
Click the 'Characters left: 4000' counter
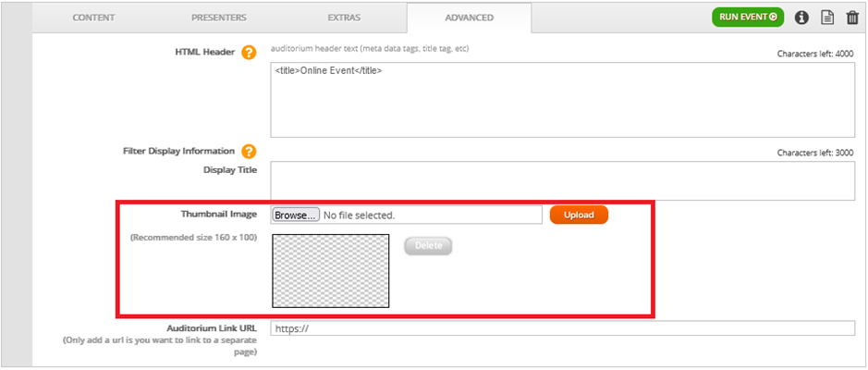(x=815, y=55)
